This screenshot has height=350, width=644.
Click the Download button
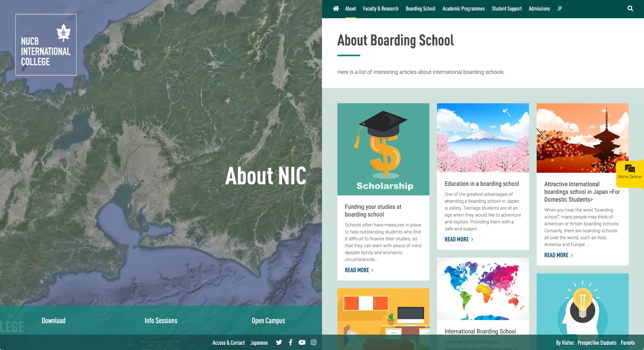tap(53, 321)
